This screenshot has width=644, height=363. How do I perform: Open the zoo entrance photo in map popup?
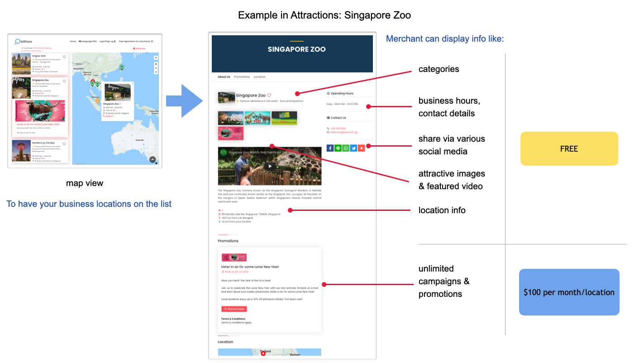pos(118,92)
